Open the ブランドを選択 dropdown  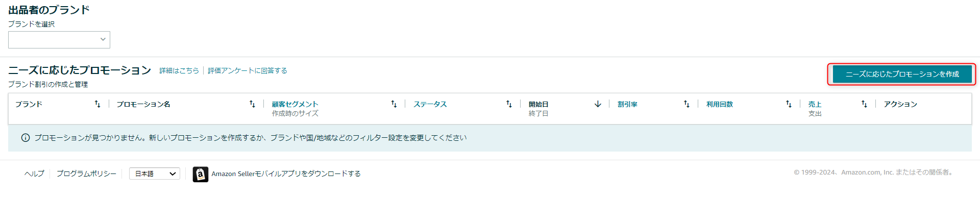pyautogui.click(x=59, y=40)
